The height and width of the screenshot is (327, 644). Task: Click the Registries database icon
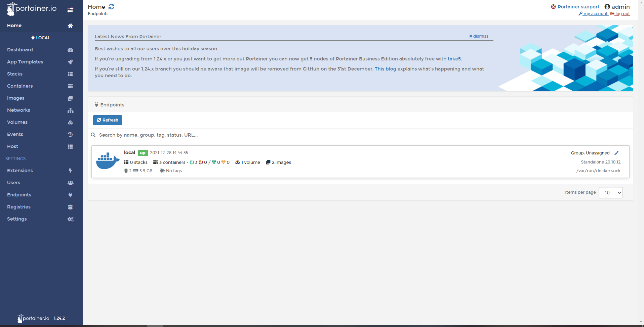click(70, 207)
